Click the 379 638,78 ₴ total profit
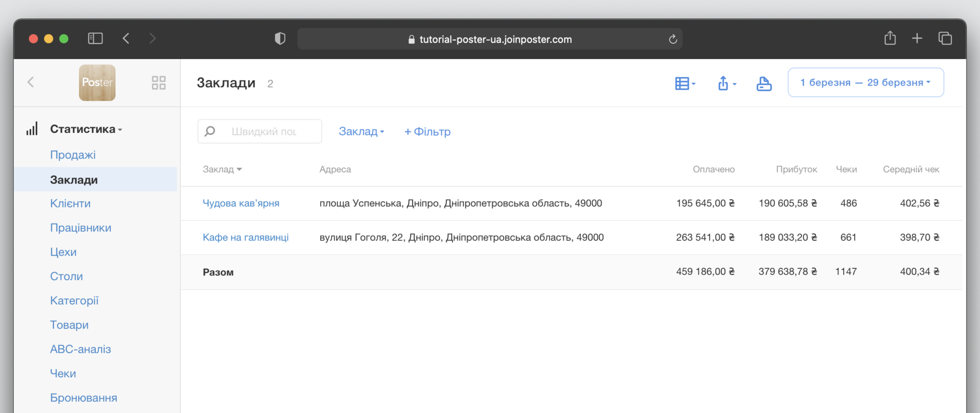 tap(788, 272)
